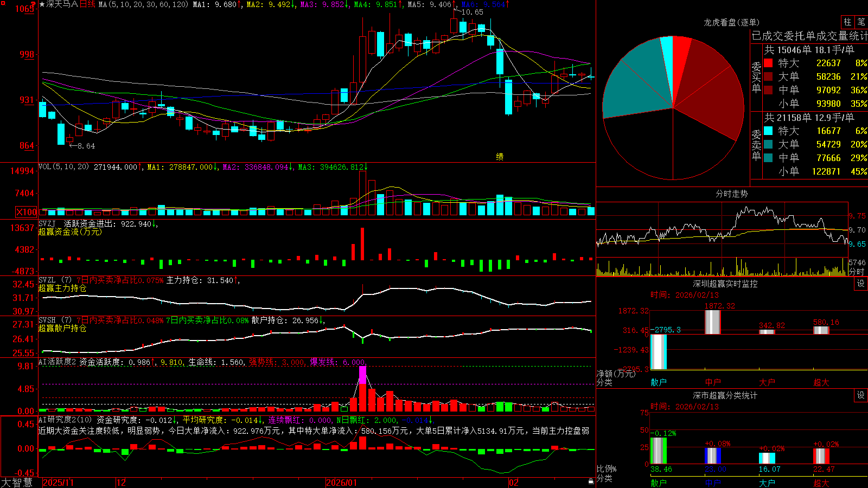Viewport: 868px width, 488px height.
Task: Click the 超赢主力持仓 label
Action: point(62,288)
